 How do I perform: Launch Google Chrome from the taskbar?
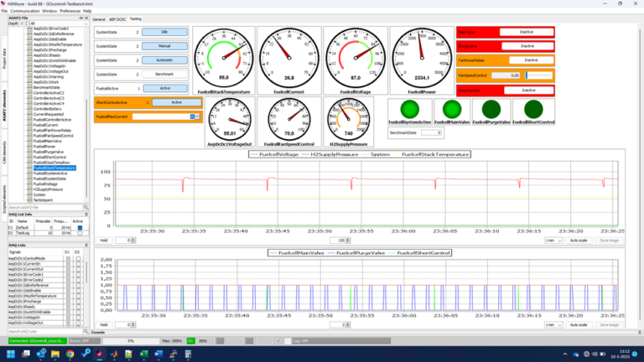(x=70, y=354)
